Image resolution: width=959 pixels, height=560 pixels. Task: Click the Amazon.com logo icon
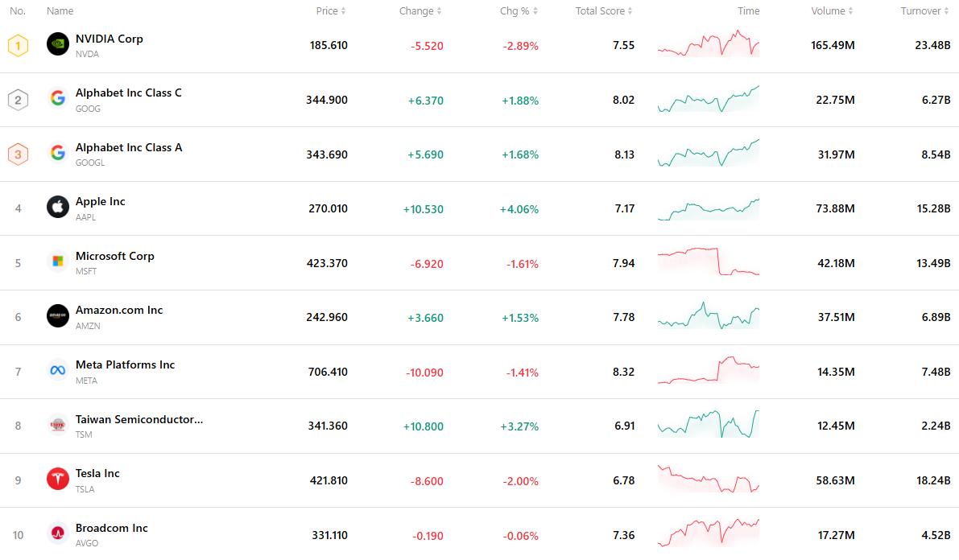pyautogui.click(x=58, y=316)
